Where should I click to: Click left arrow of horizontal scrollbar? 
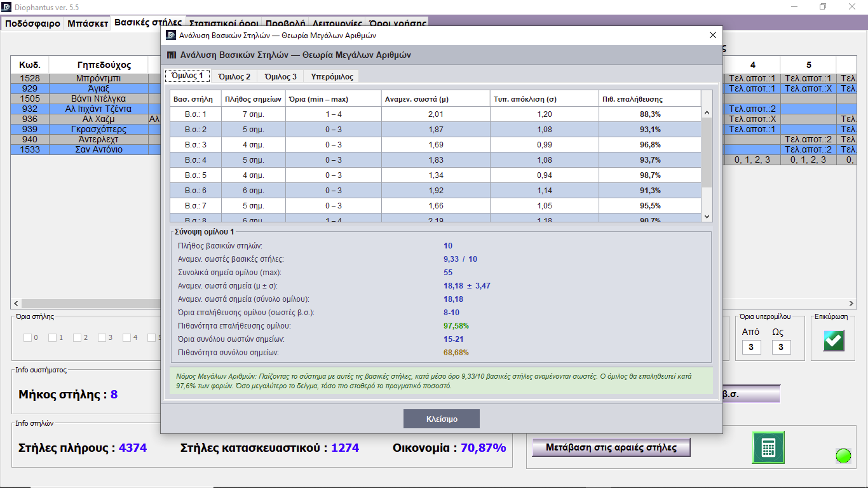pos(15,304)
